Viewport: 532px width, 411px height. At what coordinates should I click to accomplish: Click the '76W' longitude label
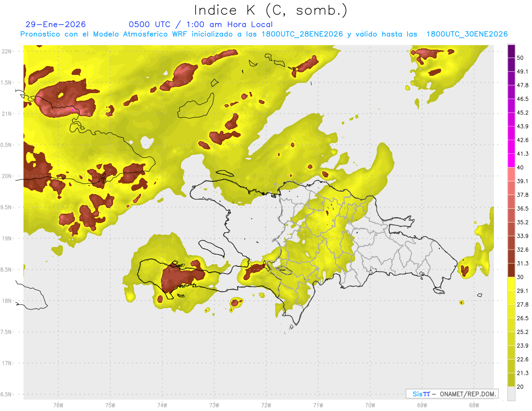tap(58, 405)
